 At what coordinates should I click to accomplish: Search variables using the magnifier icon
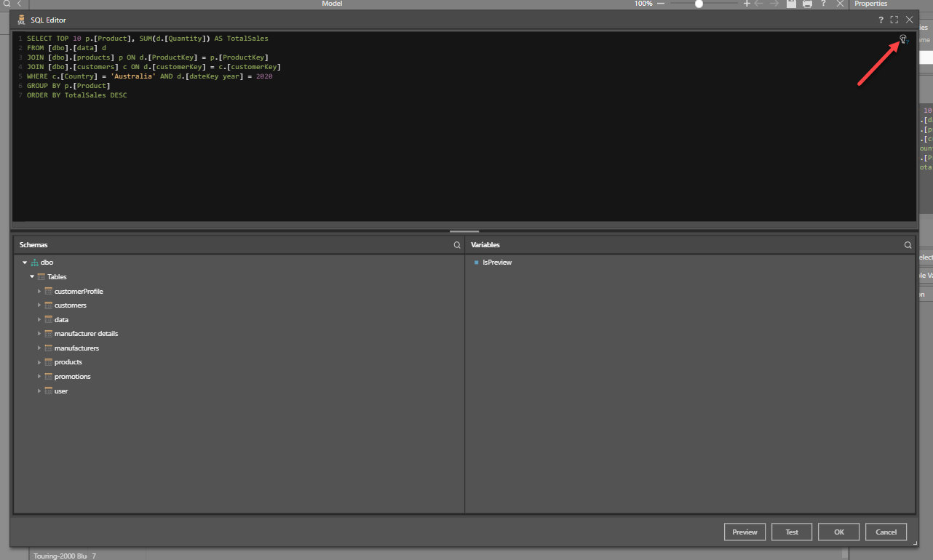click(908, 246)
